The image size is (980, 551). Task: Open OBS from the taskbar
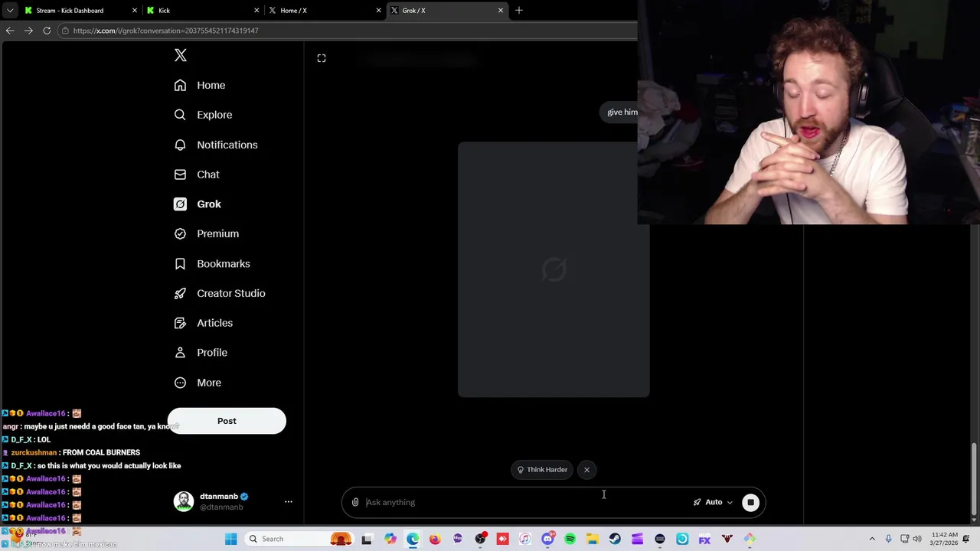pyautogui.click(x=480, y=539)
